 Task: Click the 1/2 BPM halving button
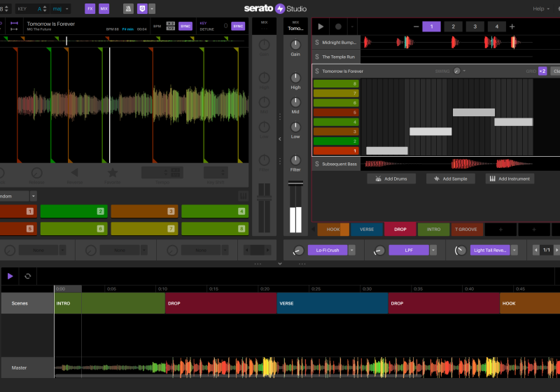pyautogui.click(x=171, y=28)
